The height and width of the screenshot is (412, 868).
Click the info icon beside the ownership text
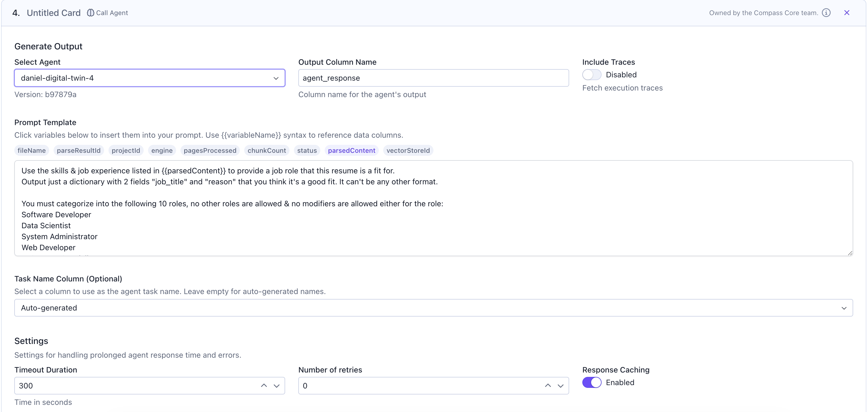[x=826, y=13]
